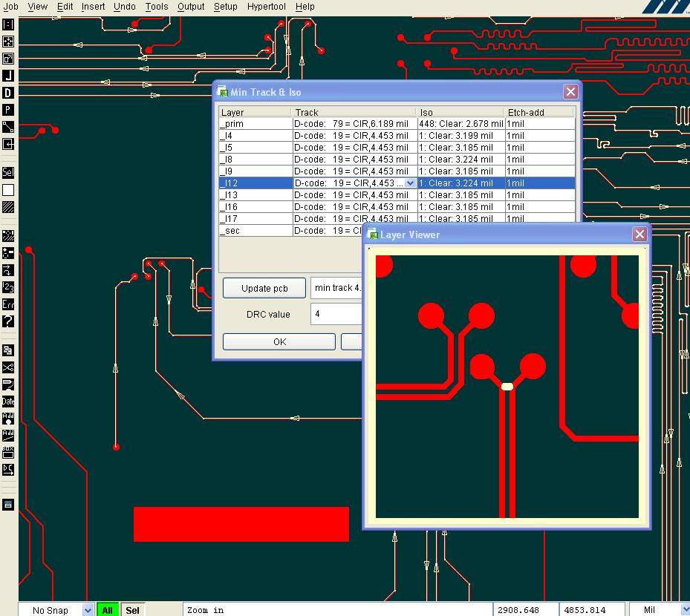Image resolution: width=690 pixels, height=616 pixels.
Task: Select the _l16 layer row
Action: tap(397, 206)
